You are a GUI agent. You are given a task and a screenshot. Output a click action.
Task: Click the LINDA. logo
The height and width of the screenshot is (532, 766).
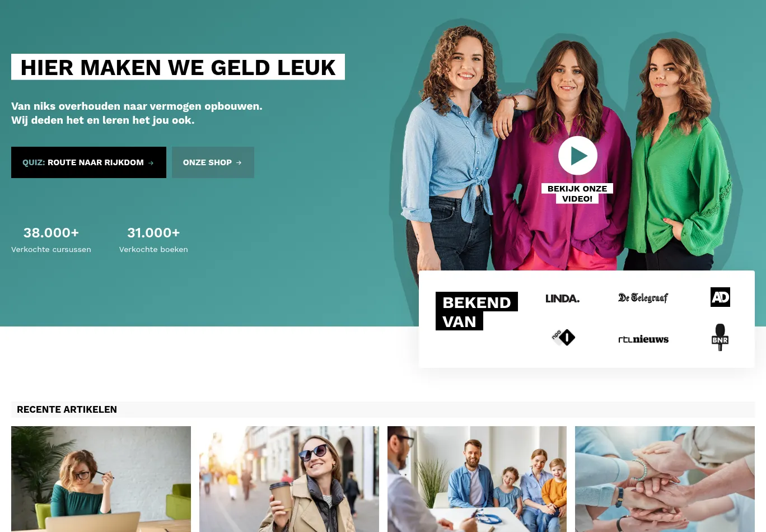tap(562, 298)
